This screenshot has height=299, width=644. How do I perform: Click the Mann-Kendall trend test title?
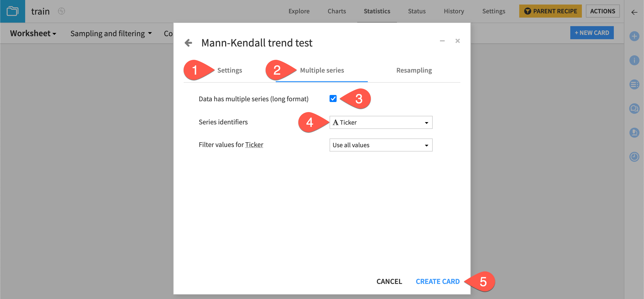click(x=257, y=43)
